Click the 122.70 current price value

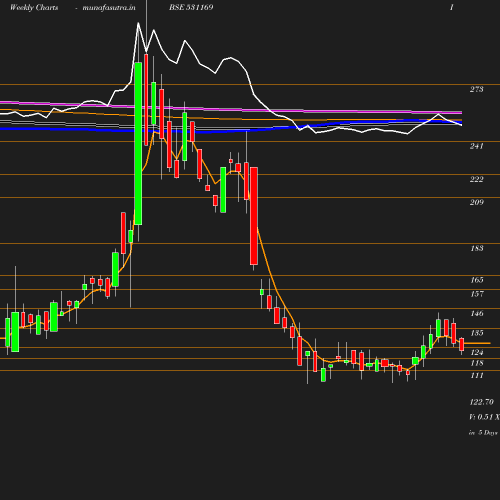pos(481,402)
